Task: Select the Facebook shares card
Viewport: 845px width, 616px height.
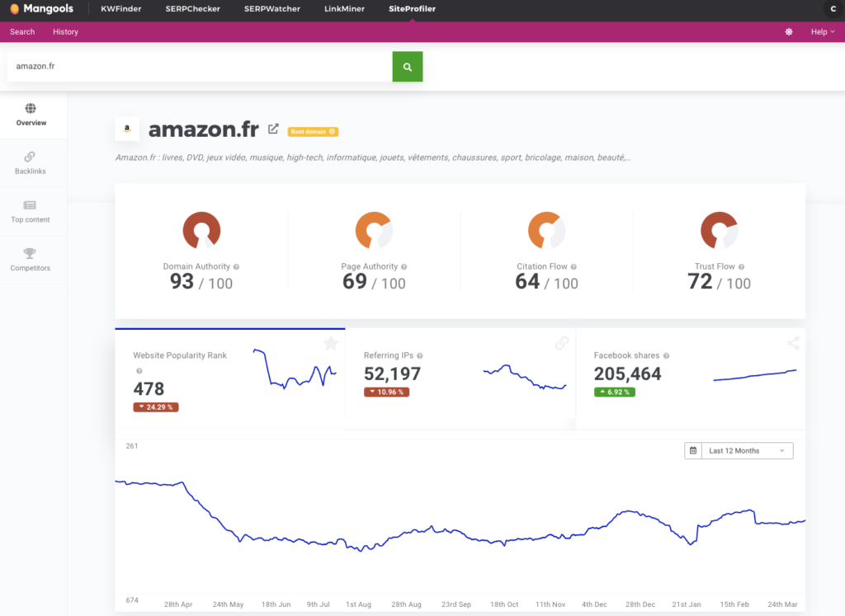Action: coord(691,379)
